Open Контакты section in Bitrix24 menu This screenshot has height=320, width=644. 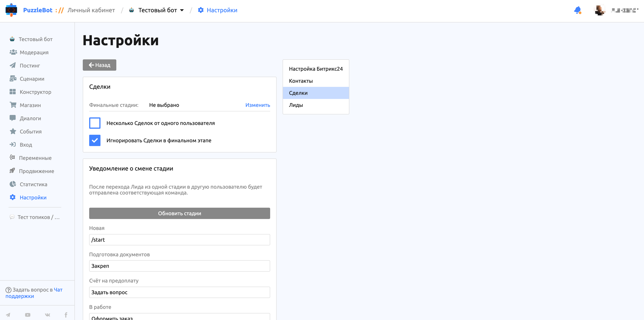pos(301,81)
